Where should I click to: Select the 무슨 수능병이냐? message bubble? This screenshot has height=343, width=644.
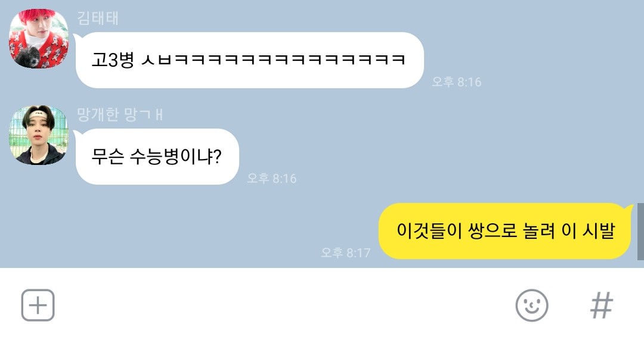(x=157, y=157)
